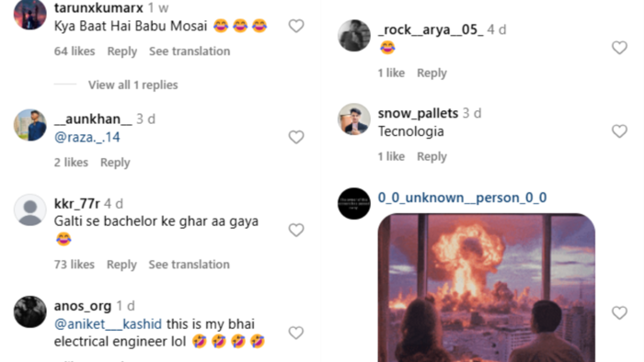
Task: View the 73 likes list
Action: point(75,265)
